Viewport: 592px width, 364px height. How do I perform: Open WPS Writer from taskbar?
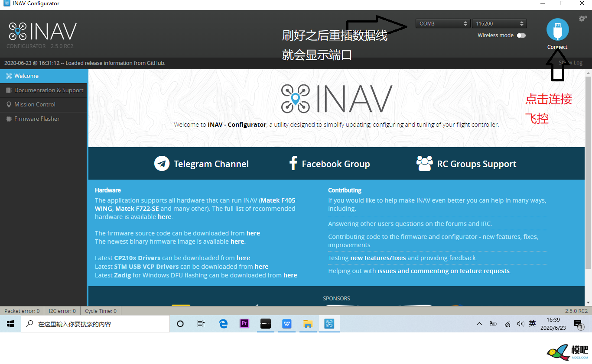click(x=287, y=324)
